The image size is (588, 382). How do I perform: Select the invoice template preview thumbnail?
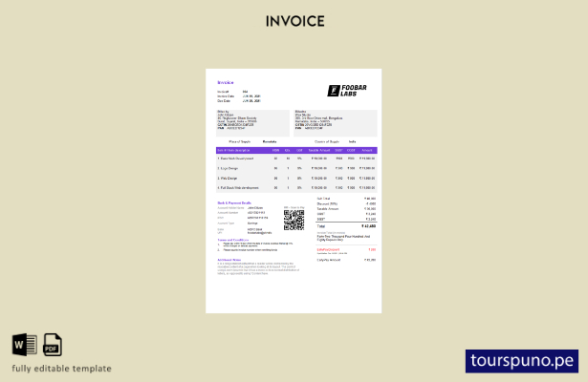click(294, 191)
